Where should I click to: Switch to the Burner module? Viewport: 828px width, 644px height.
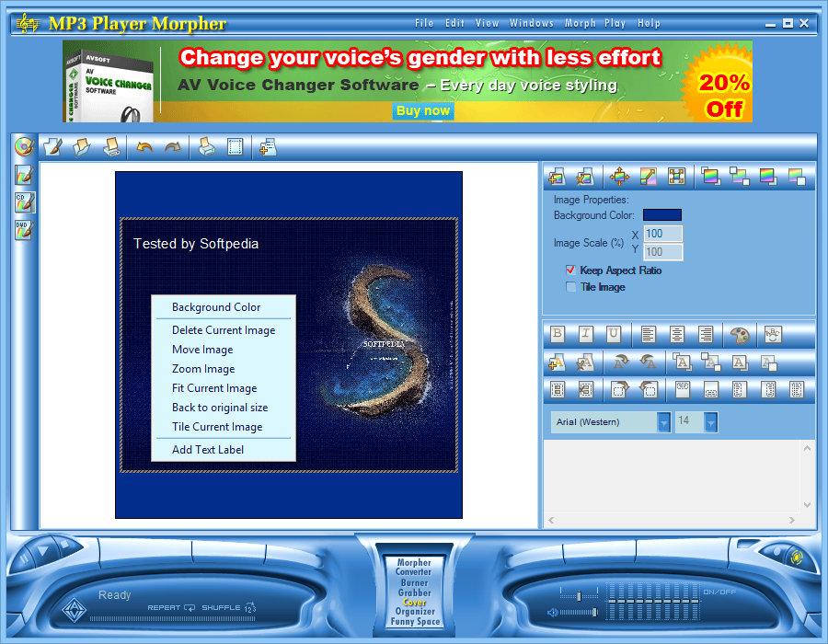tap(414, 582)
